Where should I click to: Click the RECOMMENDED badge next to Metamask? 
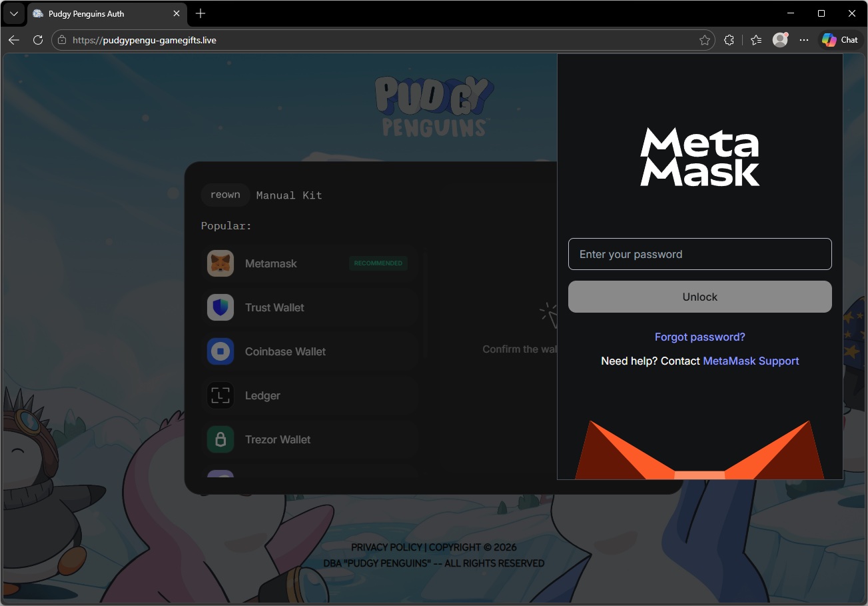[378, 263]
